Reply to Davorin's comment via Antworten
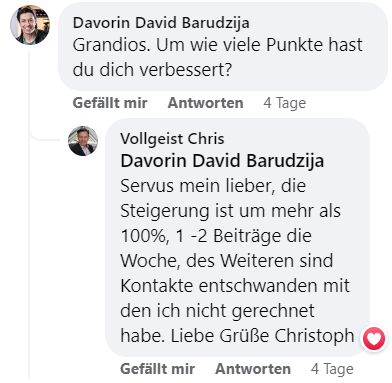The width and height of the screenshot is (392, 383). click(205, 103)
